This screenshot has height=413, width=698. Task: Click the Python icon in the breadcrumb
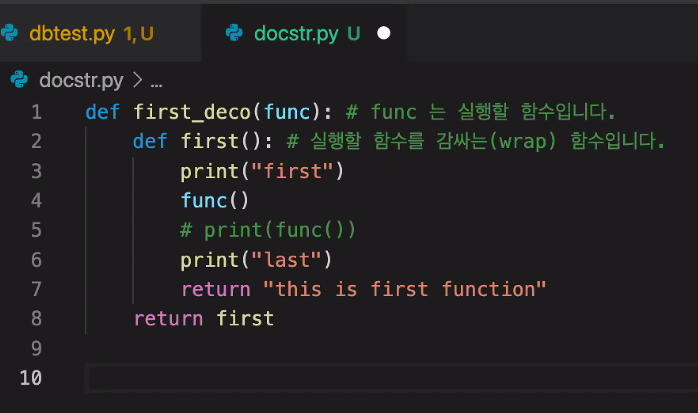click(x=19, y=80)
